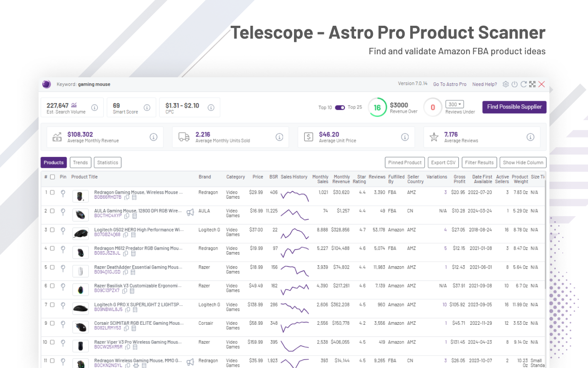Click the Redragon M612 Predator product title
The image size is (588, 368).
point(138,248)
